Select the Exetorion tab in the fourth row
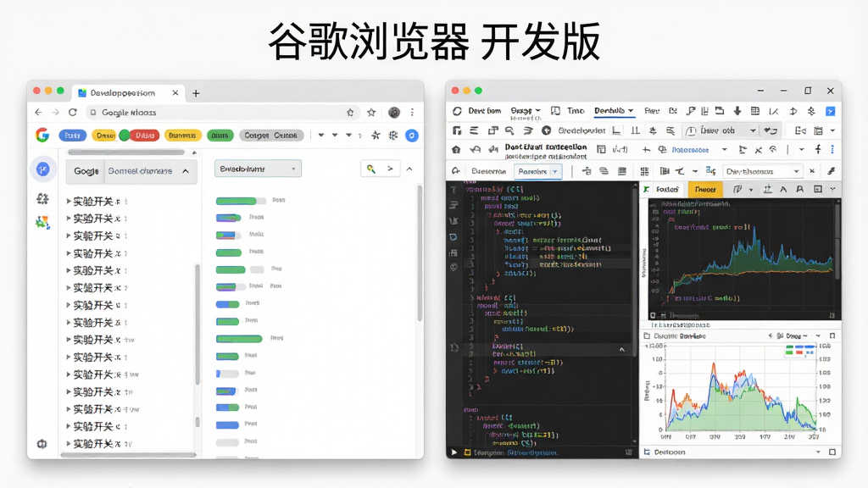This screenshot has width=868, height=488. [489, 171]
